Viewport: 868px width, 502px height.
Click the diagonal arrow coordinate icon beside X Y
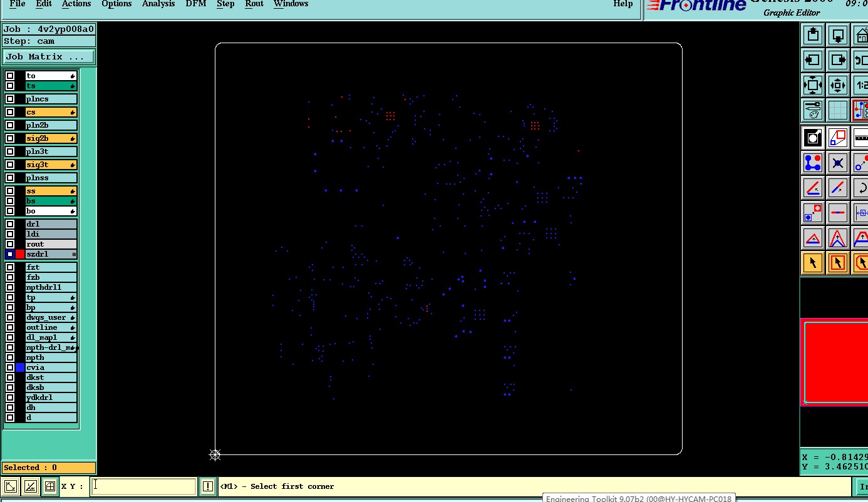point(10,486)
